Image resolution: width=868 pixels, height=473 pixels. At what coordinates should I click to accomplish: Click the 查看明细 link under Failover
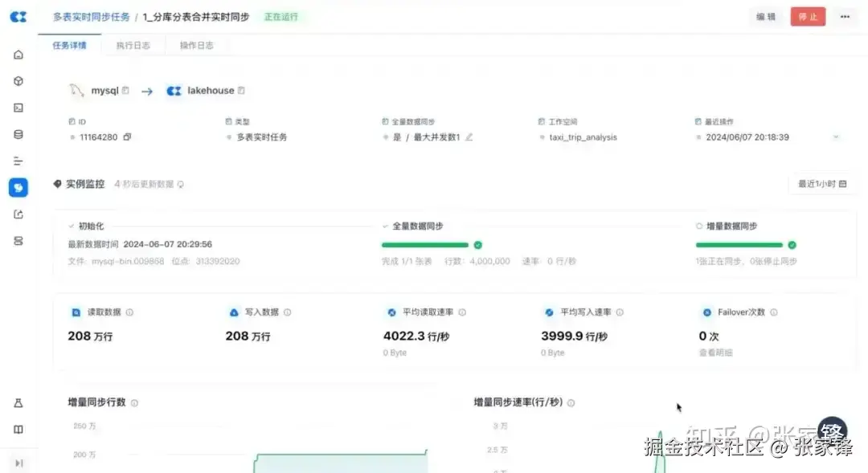[716, 353]
